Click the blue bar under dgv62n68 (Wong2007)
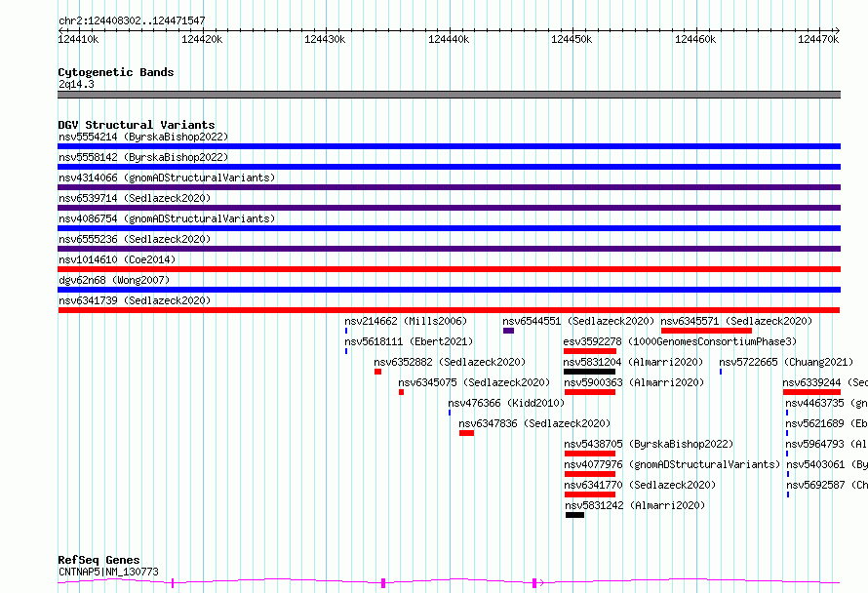The width and height of the screenshot is (868, 593). click(x=449, y=290)
